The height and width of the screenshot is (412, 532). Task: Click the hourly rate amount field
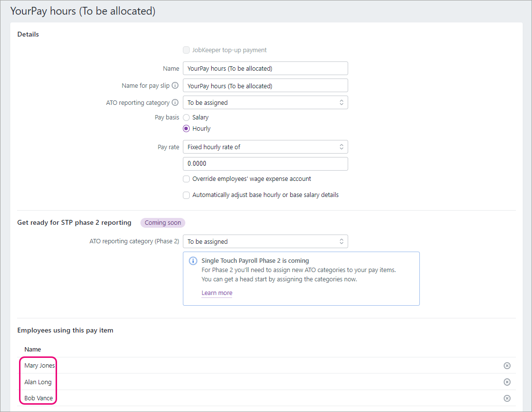coord(265,164)
